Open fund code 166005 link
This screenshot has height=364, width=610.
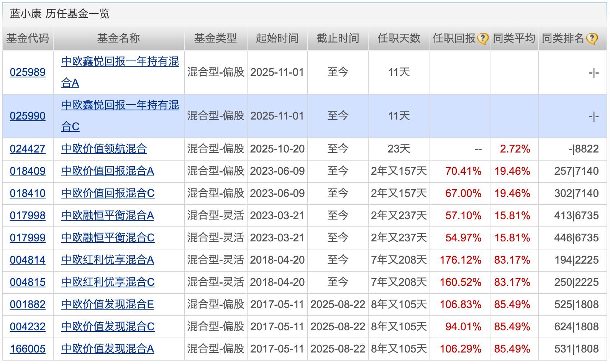28,349
